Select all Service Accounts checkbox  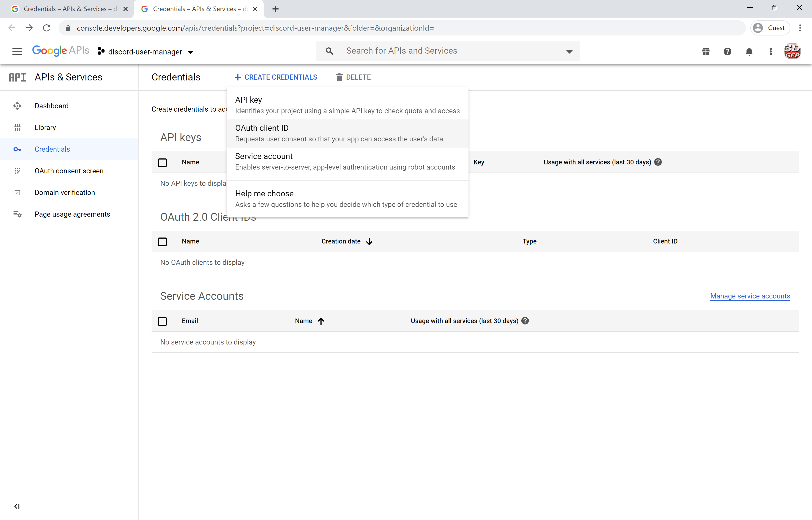coord(162,321)
